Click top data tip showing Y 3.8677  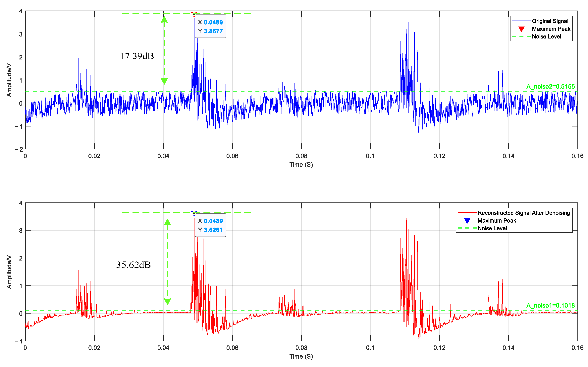pyautogui.click(x=210, y=27)
